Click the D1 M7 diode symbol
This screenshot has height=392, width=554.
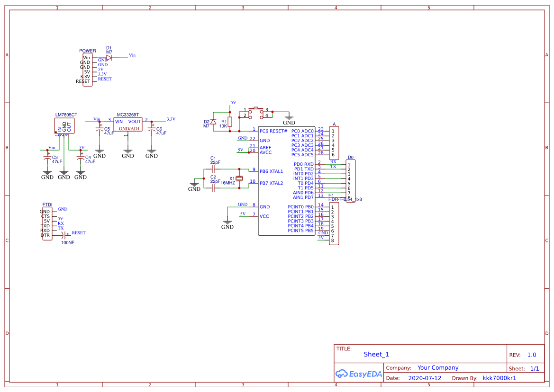coord(109,58)
